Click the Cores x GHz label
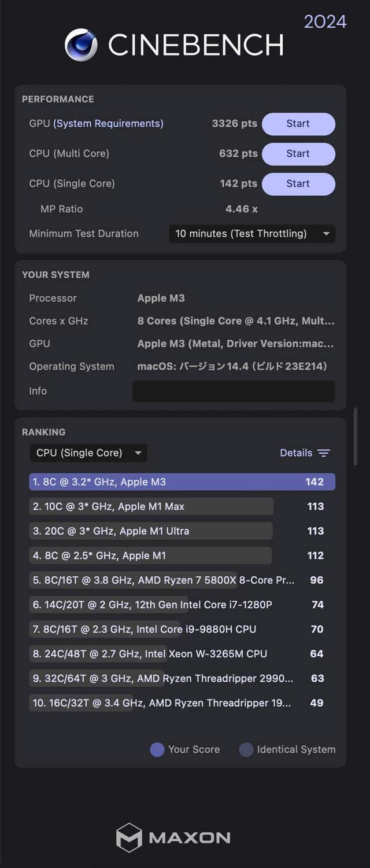 (x=58, y=321)
